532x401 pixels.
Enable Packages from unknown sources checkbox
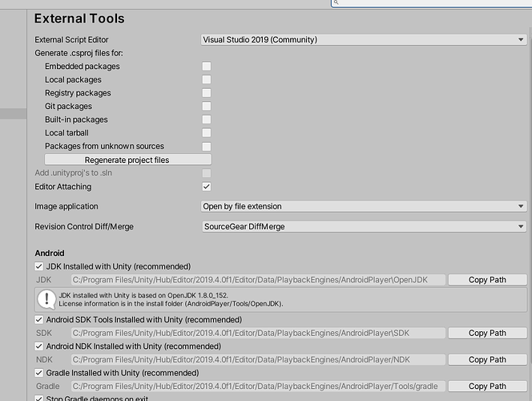pos(206,146)
